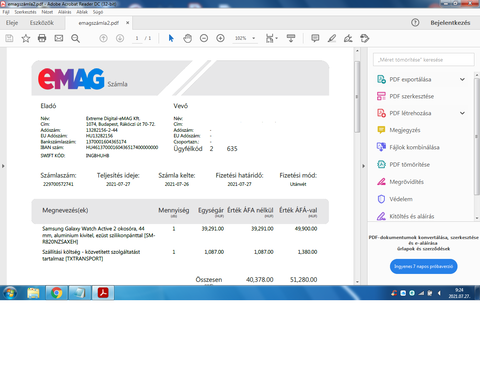This screenshot has width=480, height=376.
Task: Open Google Chrome from the taskbar
Action: click(x=57, y=293)
